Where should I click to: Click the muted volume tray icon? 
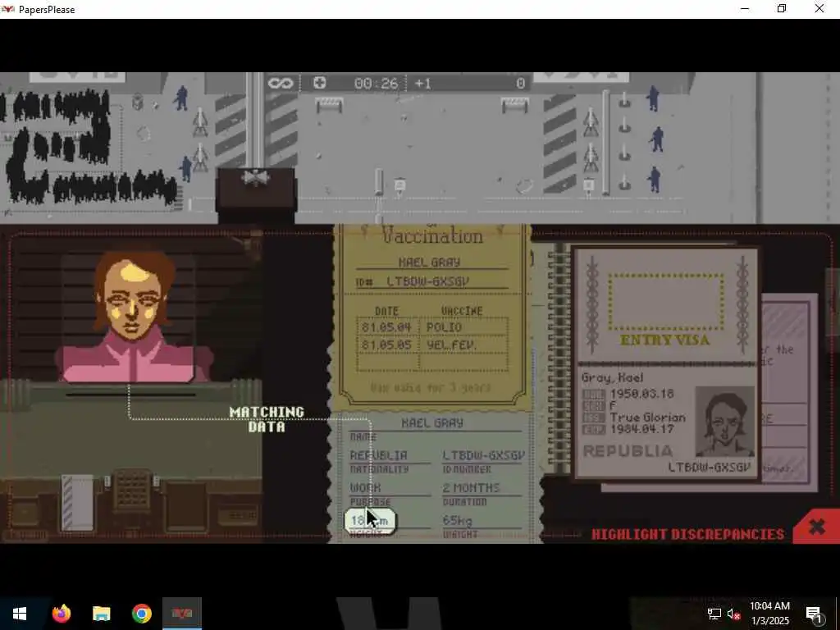(x=734, y=614)
